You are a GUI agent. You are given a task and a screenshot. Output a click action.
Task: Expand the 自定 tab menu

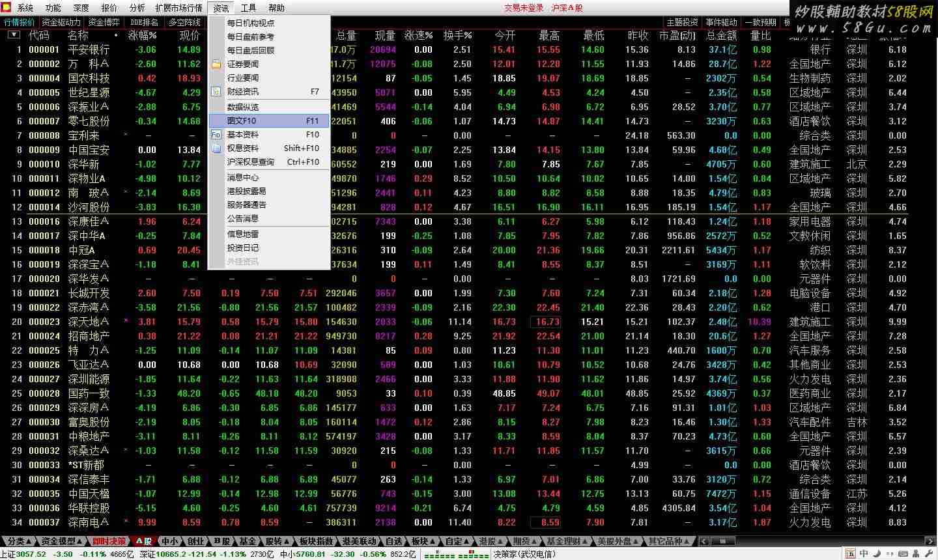pos(467,541)
